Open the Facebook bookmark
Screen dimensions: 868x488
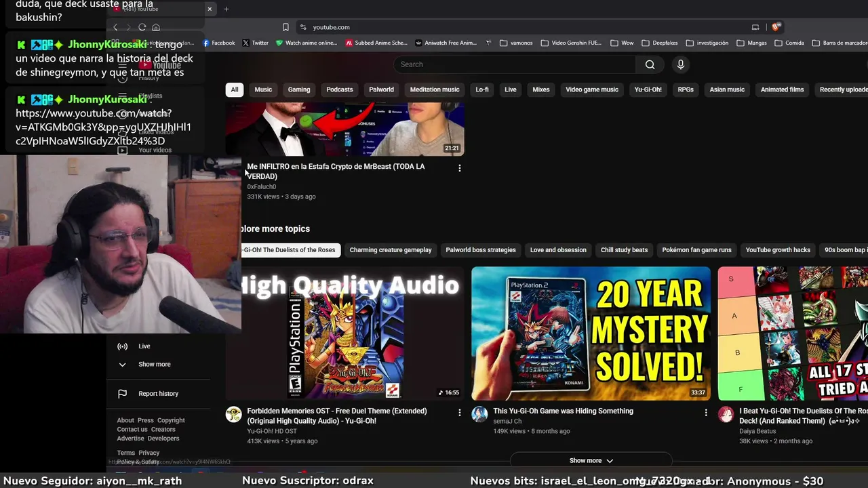[219, 43]
